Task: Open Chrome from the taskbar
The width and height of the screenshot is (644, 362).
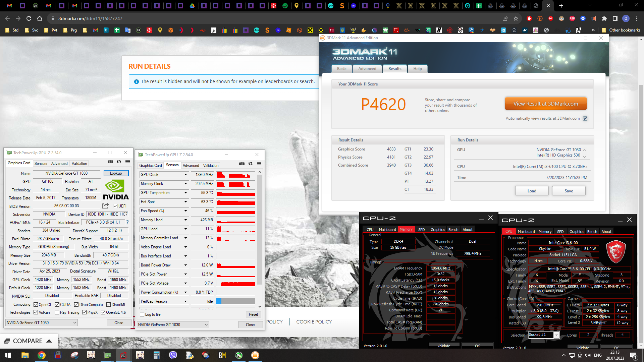Action: [42, 355]
